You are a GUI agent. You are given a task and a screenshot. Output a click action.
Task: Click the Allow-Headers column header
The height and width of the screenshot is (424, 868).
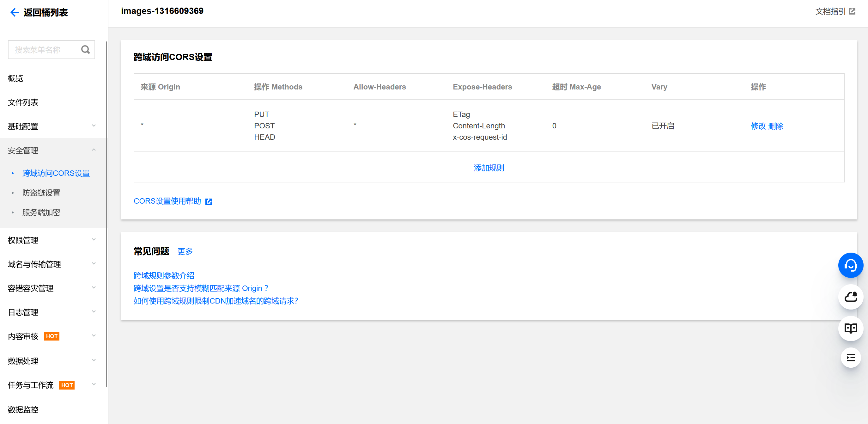coord(379,87)
